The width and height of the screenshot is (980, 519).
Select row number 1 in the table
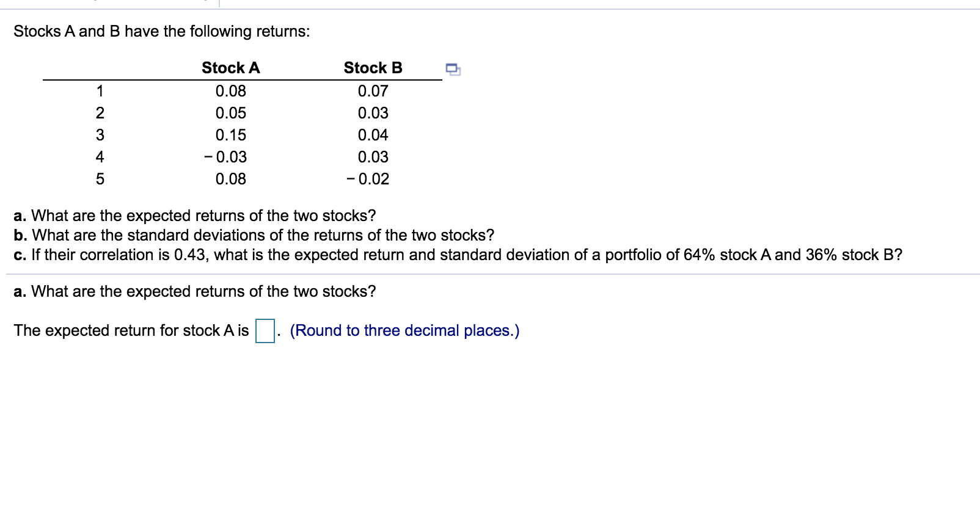[100, 90]
